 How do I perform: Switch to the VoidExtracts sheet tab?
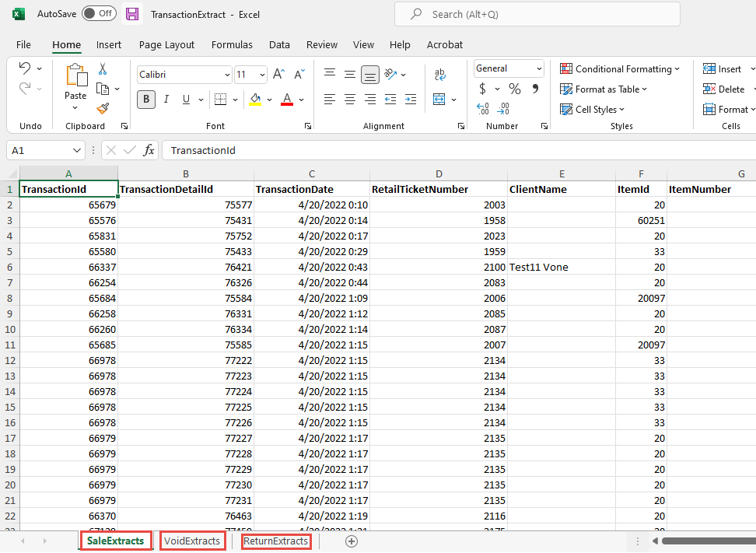click(192, 541)
